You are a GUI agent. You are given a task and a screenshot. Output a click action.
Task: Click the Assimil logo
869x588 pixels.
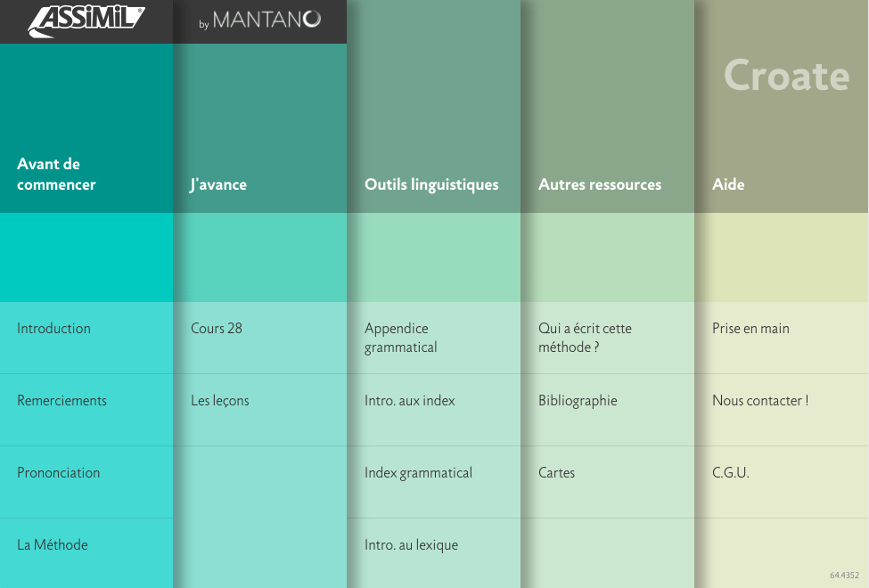[86, 20]
